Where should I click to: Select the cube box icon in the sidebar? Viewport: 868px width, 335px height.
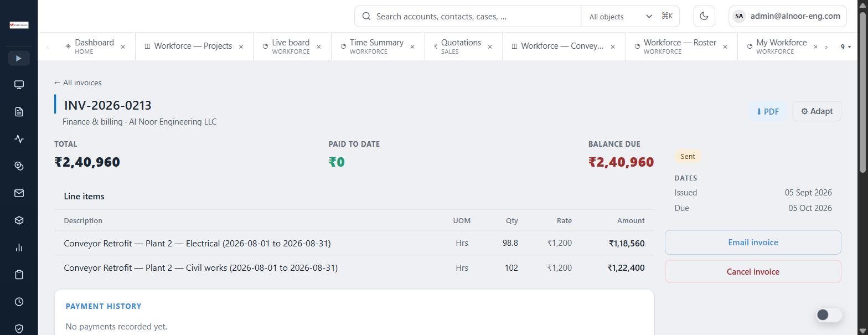pyautogui.click(x=19, y=220)
